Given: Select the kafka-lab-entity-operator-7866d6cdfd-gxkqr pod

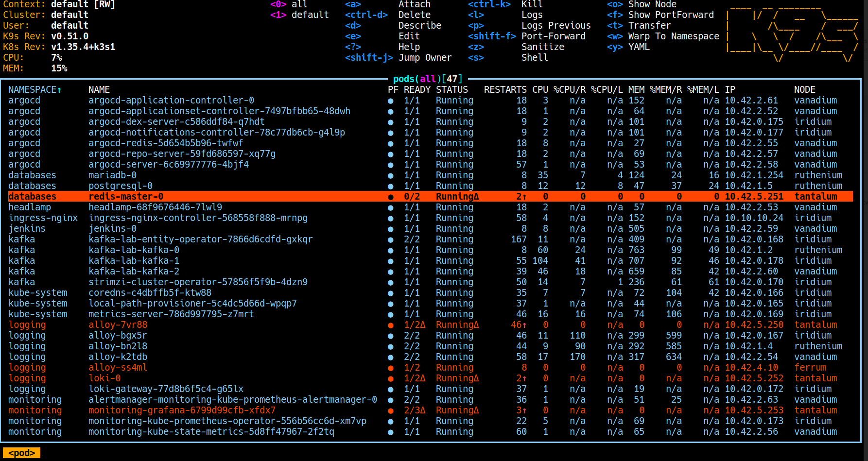Looking at the screenshot, I should point(201,239).
